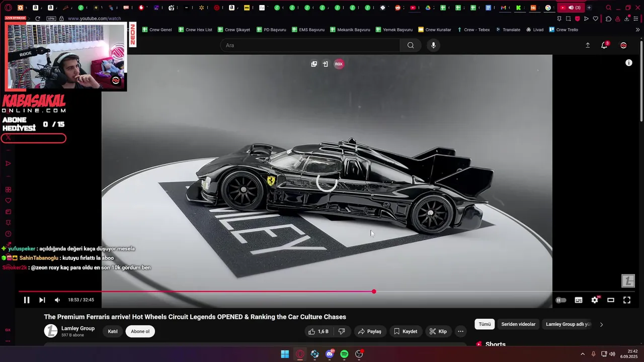Open Crew Şikayet bookmark

tap(233, 30)
